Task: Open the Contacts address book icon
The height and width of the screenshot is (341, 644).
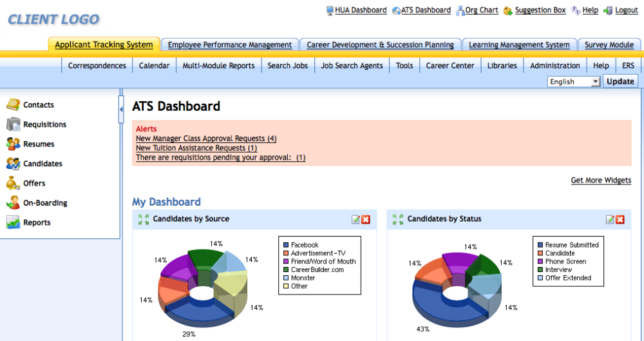Action: [13, 104]
